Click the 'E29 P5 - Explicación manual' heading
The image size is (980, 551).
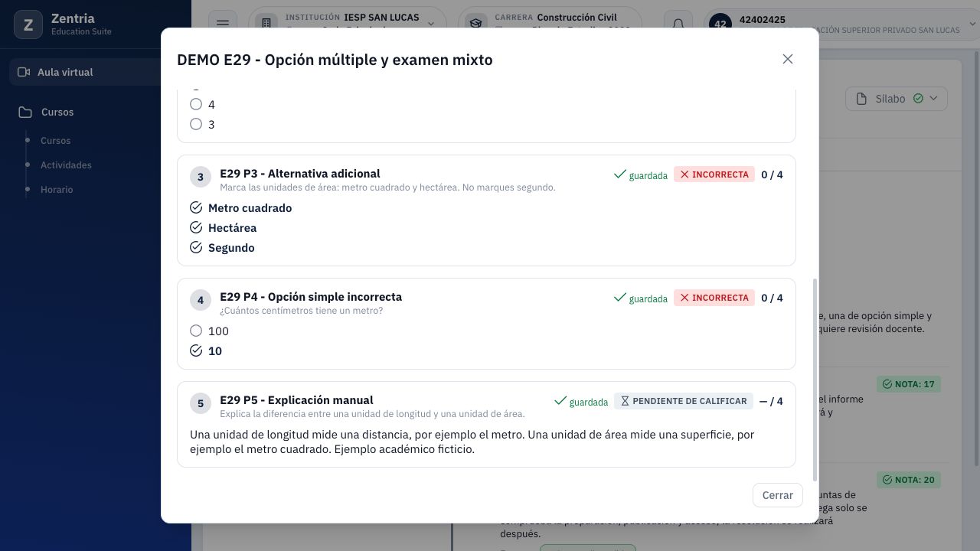coord(296,400)
